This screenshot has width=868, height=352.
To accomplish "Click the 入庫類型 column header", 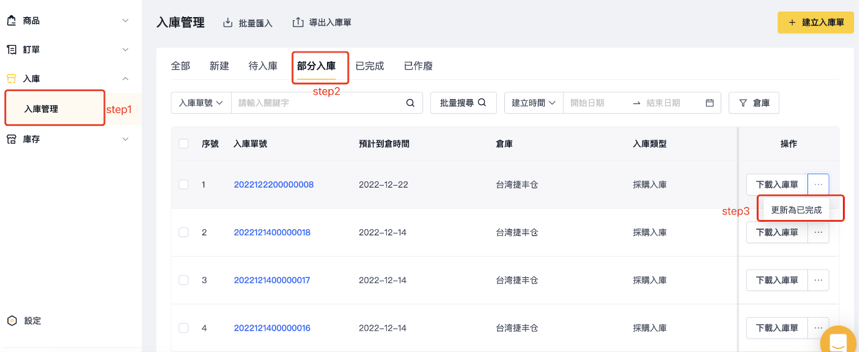I will pos(650,144).
